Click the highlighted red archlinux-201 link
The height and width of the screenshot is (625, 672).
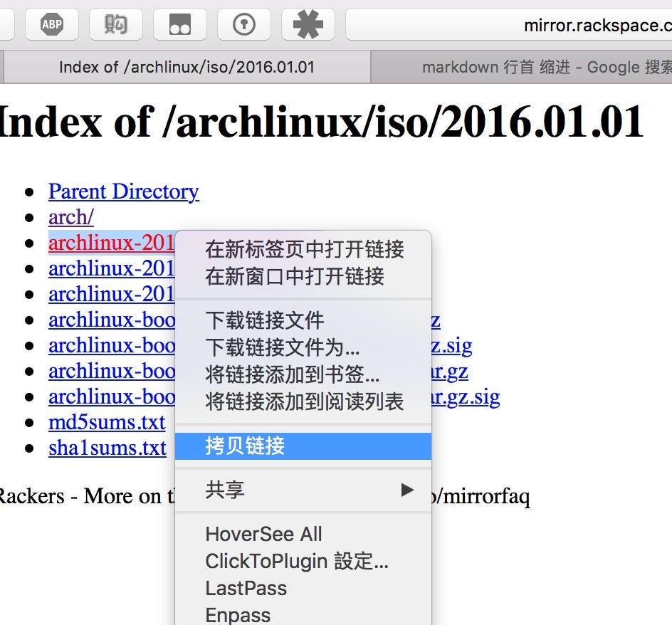coord(112,243)
